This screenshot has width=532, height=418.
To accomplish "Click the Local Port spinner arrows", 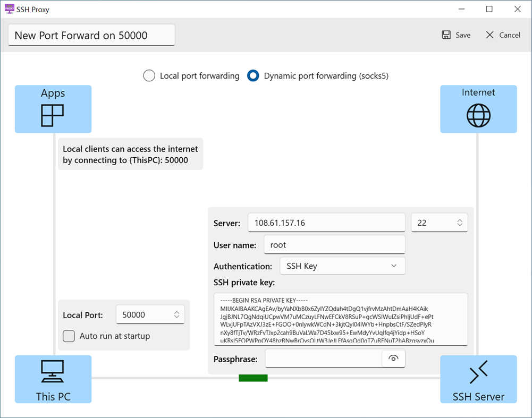I will pyautogui.click(x=176, y=315).
